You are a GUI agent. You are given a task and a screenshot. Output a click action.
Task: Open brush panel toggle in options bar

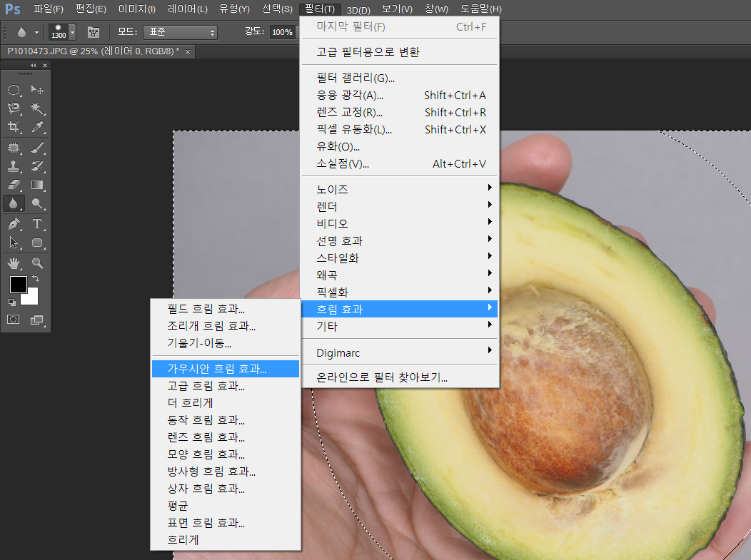tap(94, 32)
